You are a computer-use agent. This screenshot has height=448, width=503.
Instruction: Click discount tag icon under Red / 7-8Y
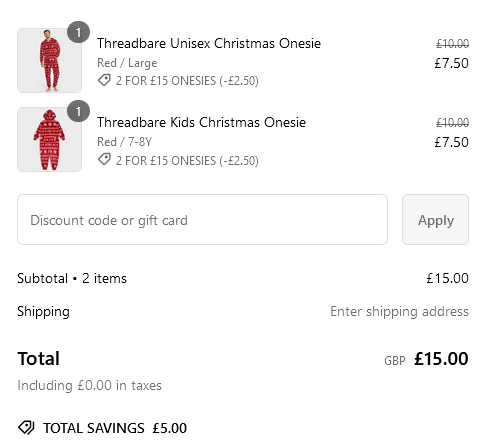click(104, 159)
